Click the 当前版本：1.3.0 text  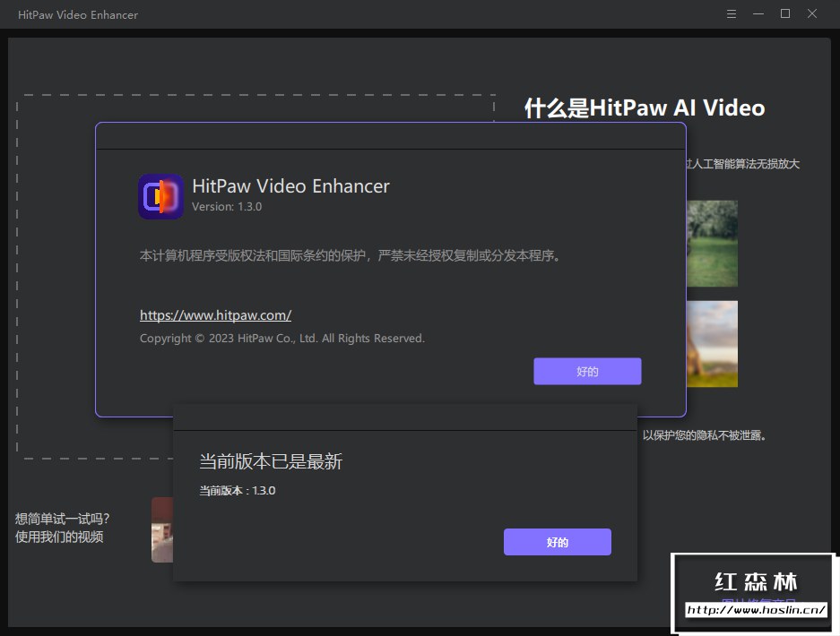coord(238,490)
